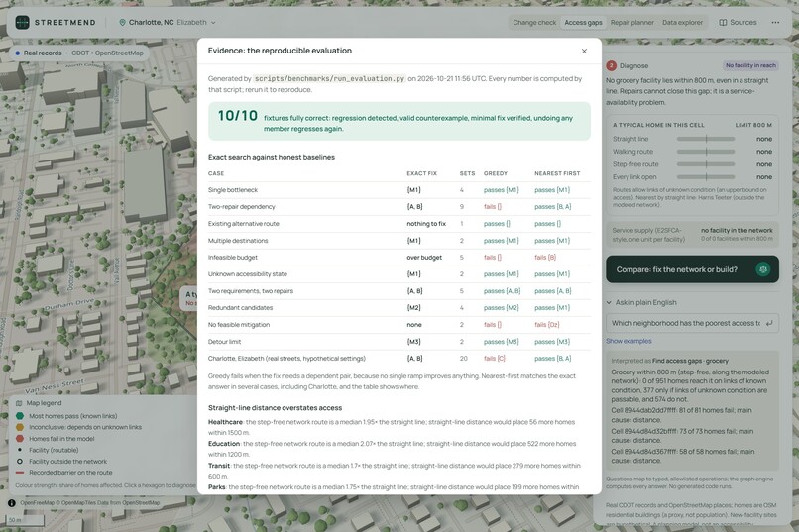Click the location pin icon beside Charlotte, NC
This screenshot has height=532, width=799.
coord(122,23)
